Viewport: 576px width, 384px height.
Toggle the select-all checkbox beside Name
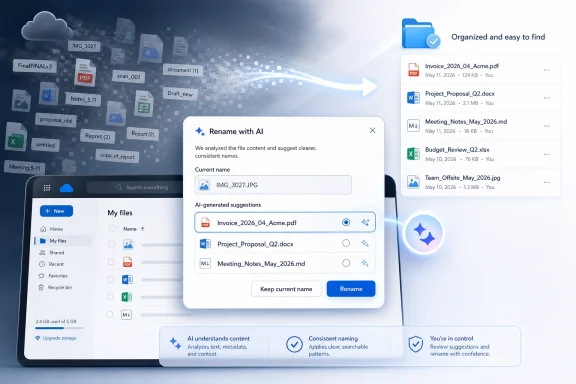112,229
